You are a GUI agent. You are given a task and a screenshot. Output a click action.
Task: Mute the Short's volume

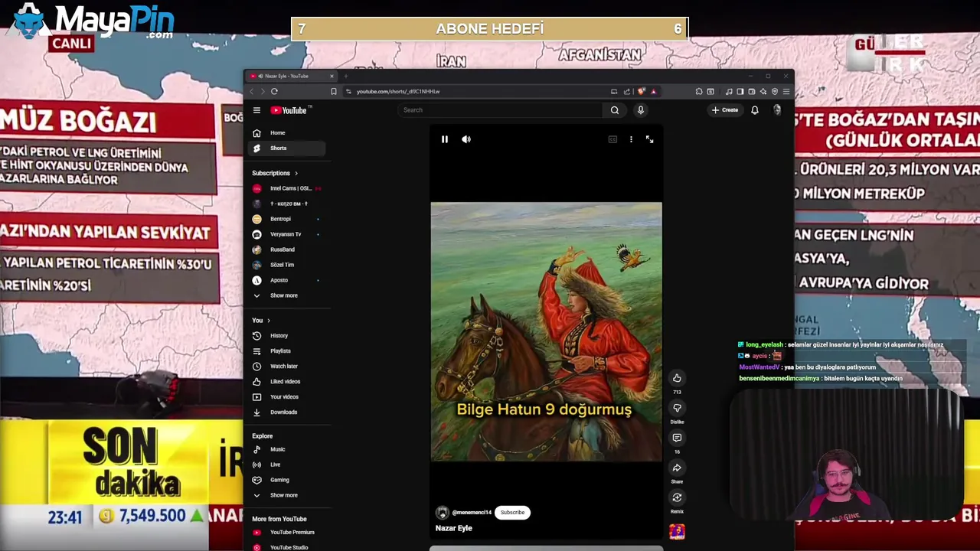click(466, 139)
